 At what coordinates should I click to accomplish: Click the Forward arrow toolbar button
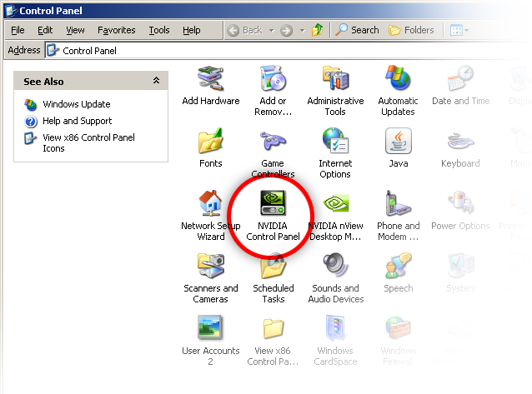pyautogui.click(x=286, y=31)
